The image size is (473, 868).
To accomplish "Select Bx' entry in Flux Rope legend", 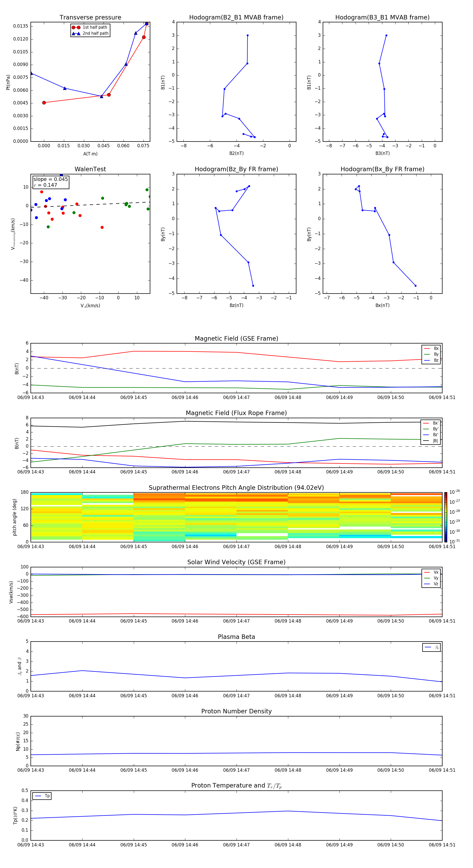I will [x=431, y=423].
